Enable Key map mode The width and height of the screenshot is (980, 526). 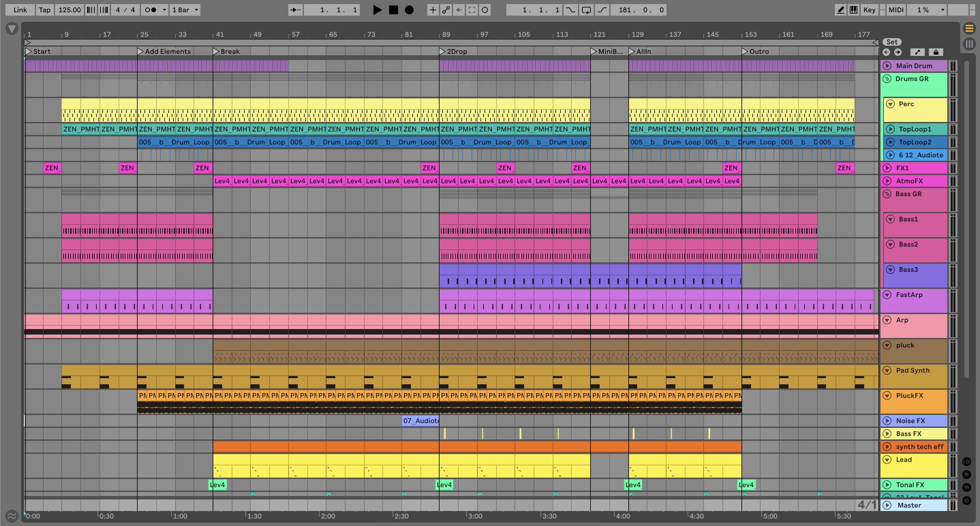coord(869,10)
